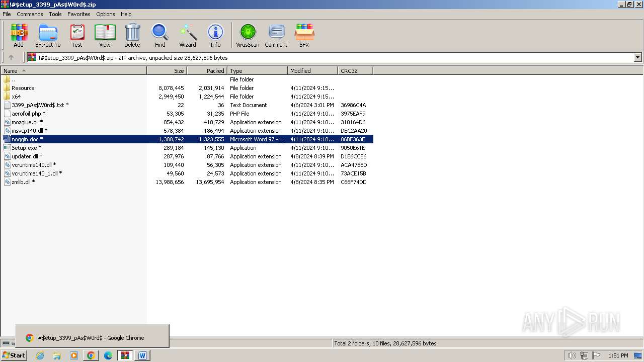Click the Test archive icon

(77, 35)
